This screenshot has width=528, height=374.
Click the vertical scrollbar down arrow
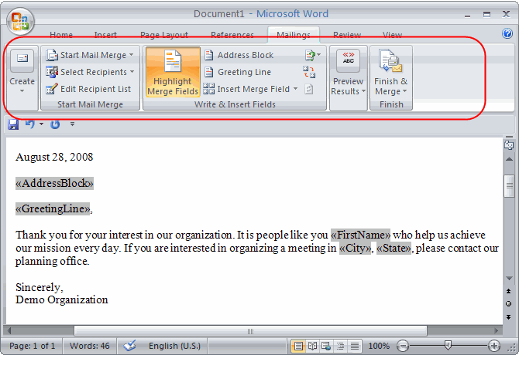coord(509,278)
